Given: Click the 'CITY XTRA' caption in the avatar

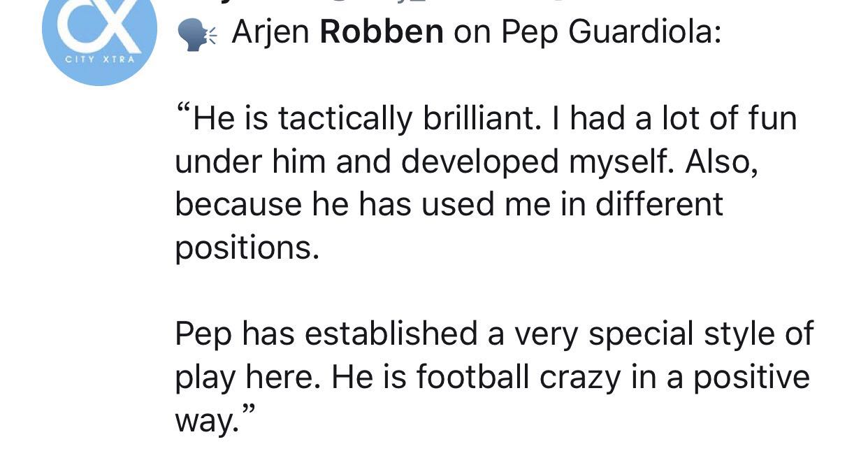Looking at the screenshot, I should [100, 59].
